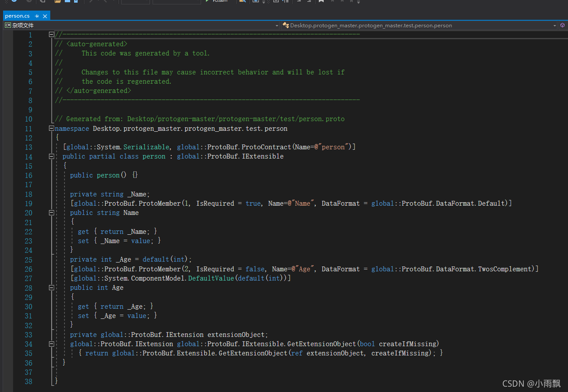Collapse the namespace region at line 11
This screenshot has height=392, width=568.
coord(51,128)
